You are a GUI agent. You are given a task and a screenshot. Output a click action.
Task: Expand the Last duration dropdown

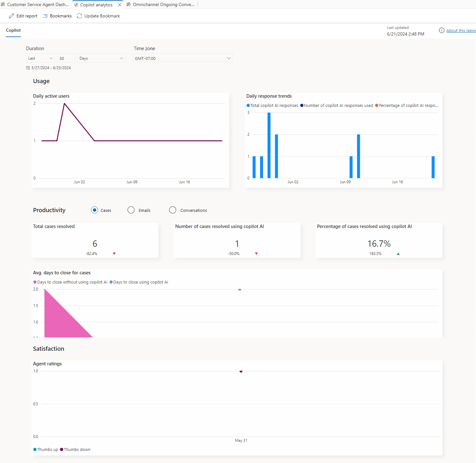coord(40,58)
